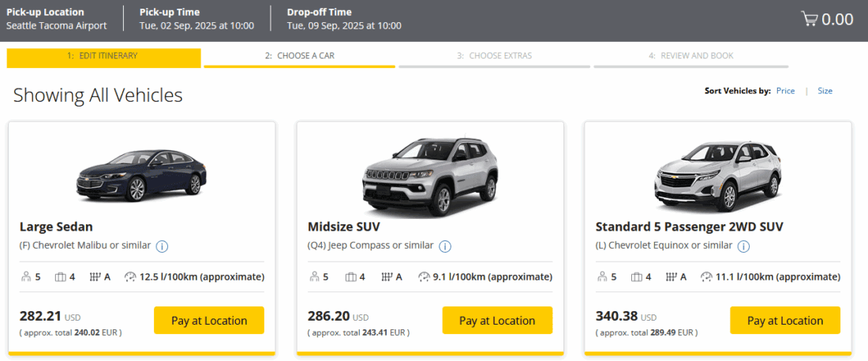
Task: Pay at Location for Large Sedan
Action: click(x=209, y=321)
